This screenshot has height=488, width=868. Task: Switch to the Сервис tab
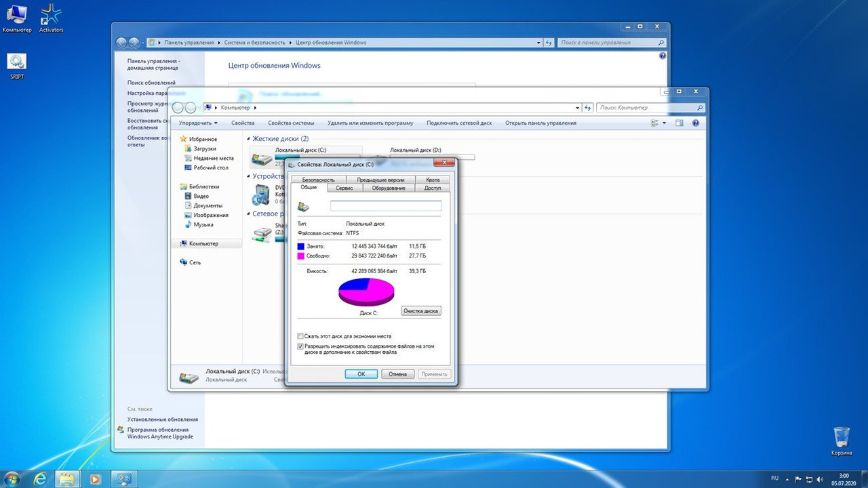(x=344, y=188)
